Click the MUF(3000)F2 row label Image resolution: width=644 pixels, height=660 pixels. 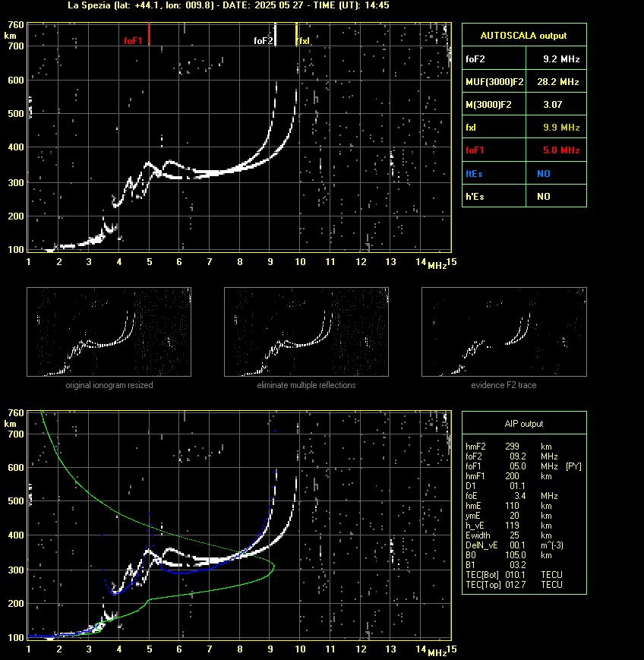click(494, 82)
